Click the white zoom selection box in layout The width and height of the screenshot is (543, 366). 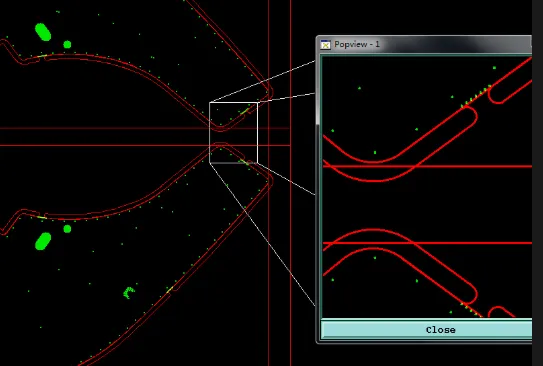[x=233, y=132]
